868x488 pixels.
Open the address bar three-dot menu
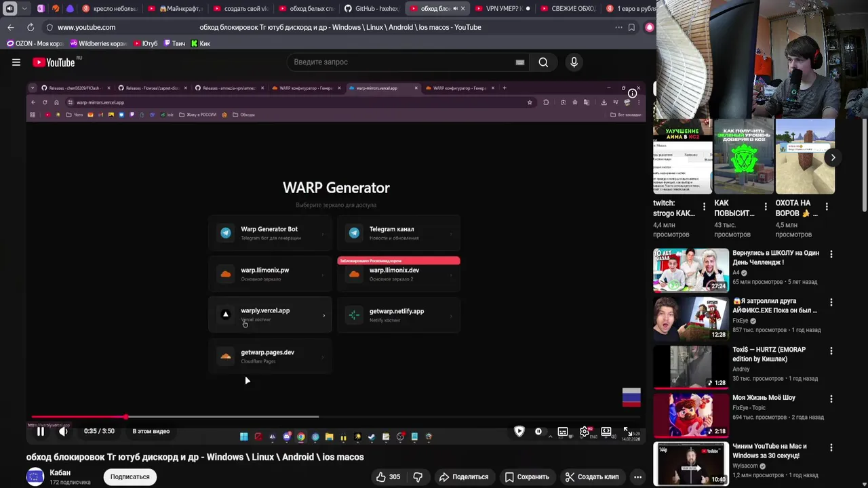618,27
